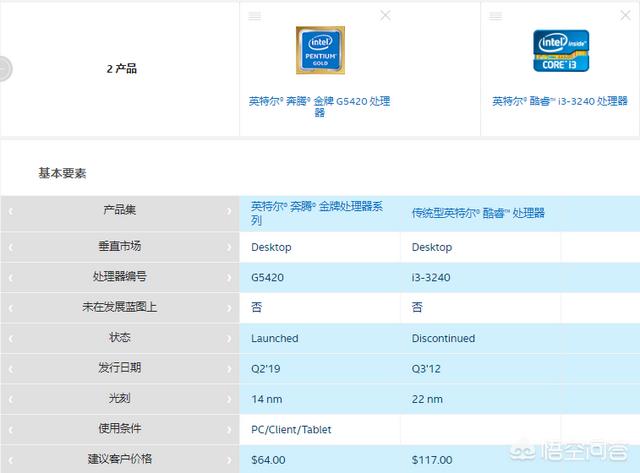Viewport: 640px width, 473px height.
Task: Select the 2 产品 count label
Action: click(122, 69)
